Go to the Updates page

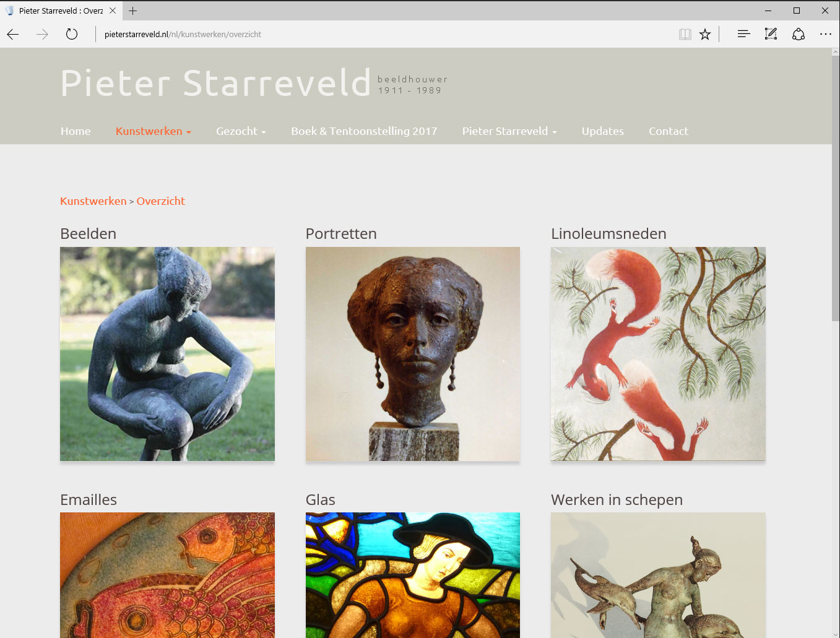603,131
